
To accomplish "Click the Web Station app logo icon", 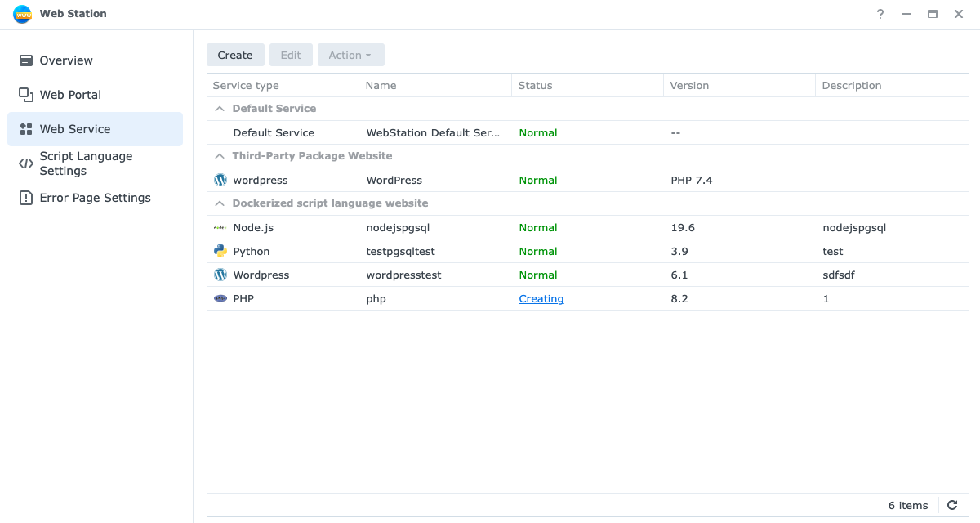I will tap(22, 14).
